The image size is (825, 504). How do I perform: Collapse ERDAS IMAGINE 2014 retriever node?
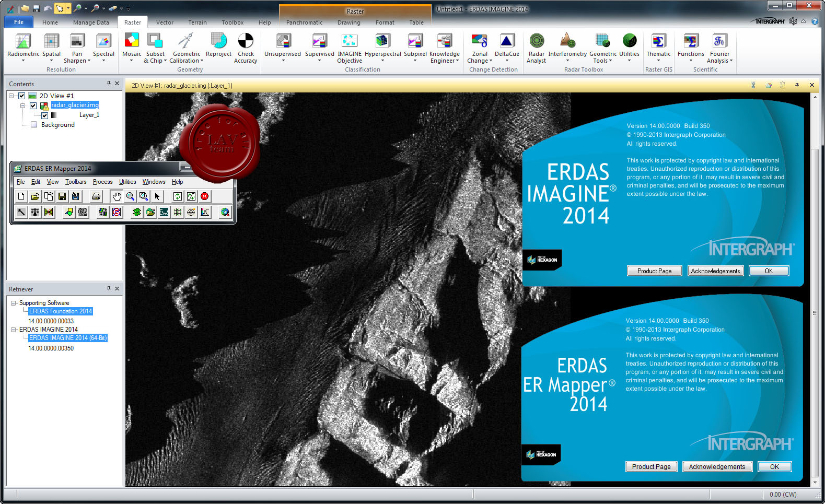click(x=14, y=330)
